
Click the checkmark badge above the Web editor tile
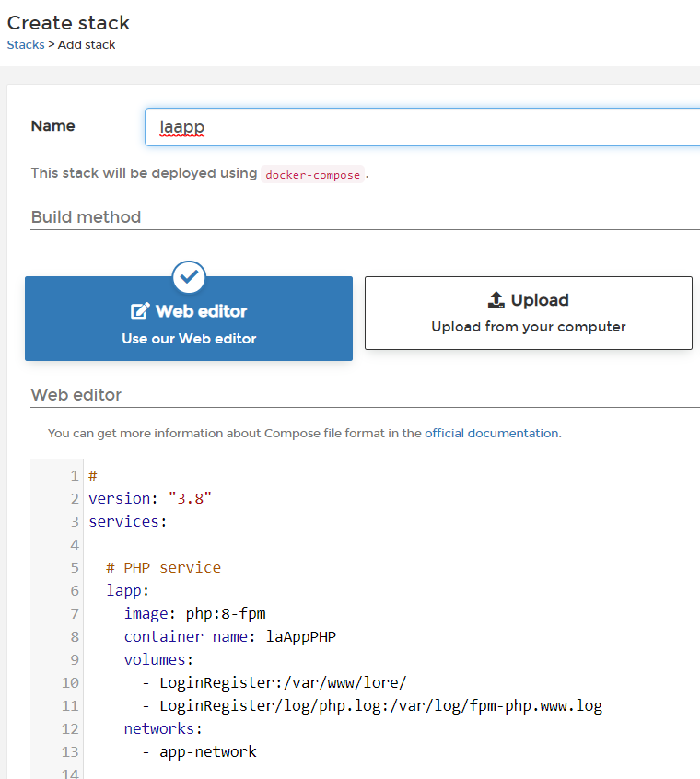pos(189,276)
